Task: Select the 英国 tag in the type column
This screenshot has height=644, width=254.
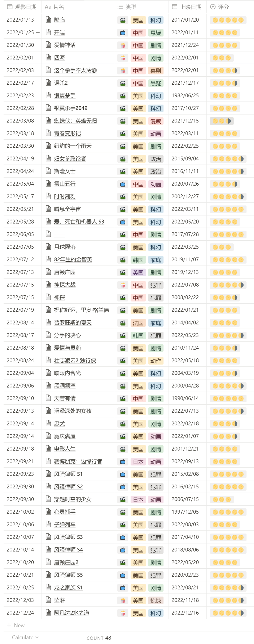Action: pyautogui.click(x=138, y=272)
